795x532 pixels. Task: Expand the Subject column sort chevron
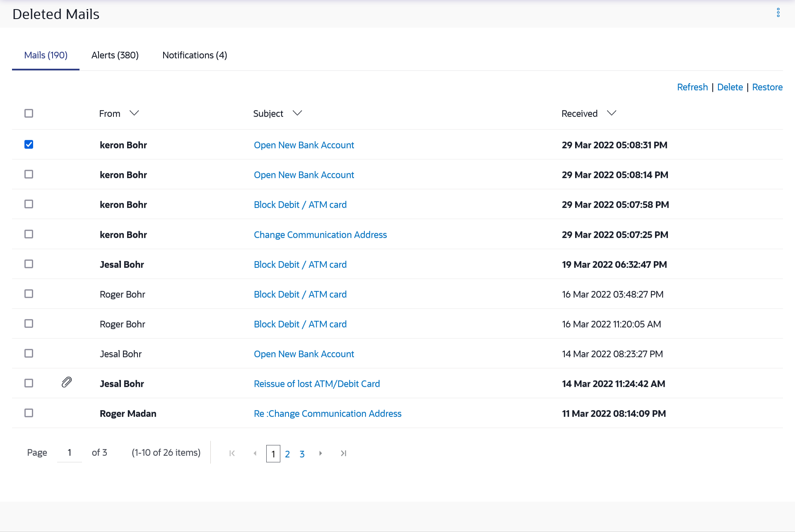[x=297, y=113]
